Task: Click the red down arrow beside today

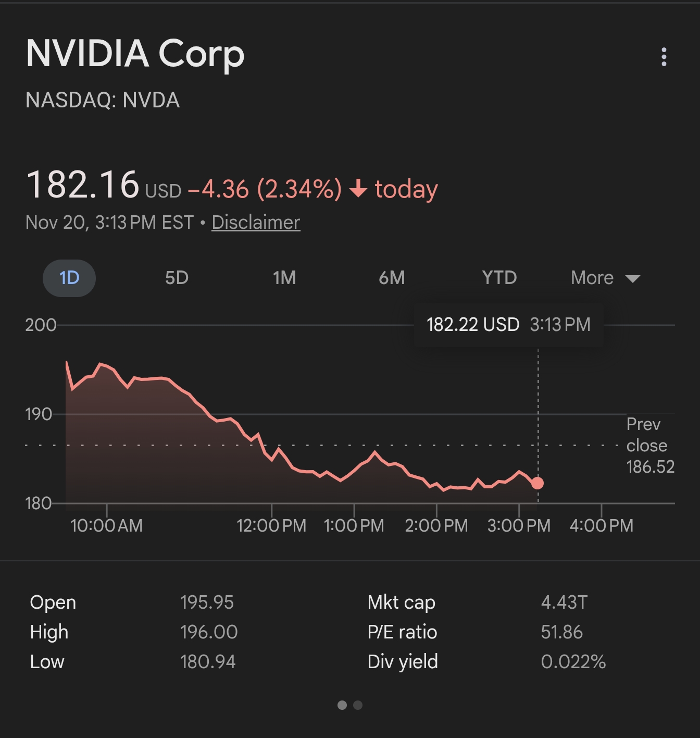Action: click(358, 188)
